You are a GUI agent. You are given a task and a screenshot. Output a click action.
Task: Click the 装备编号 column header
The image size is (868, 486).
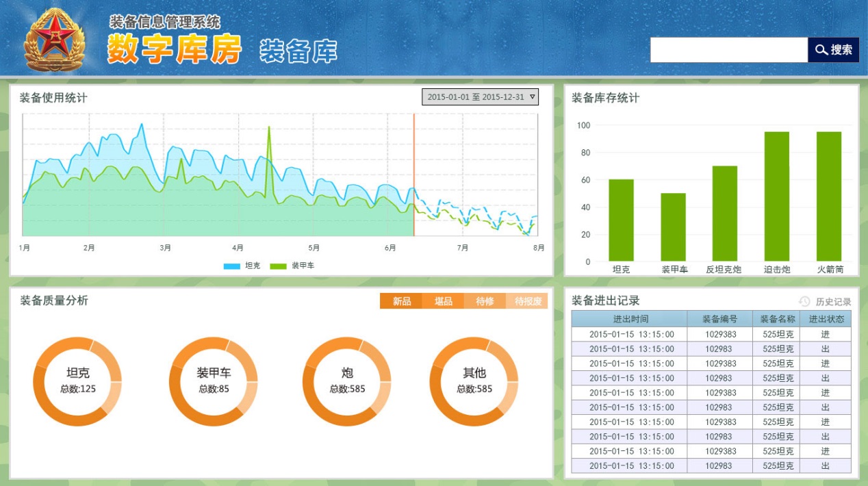720,319
